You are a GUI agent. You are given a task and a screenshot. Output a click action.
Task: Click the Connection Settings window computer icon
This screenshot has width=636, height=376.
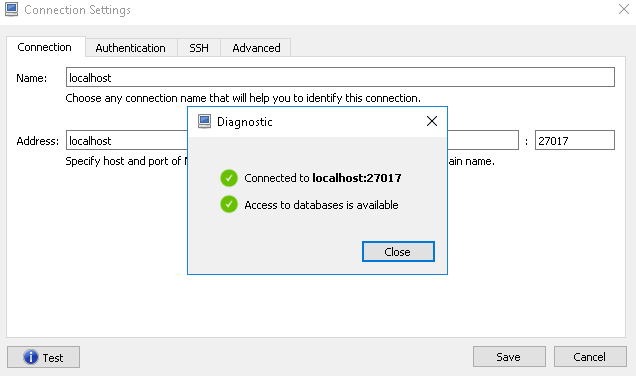point(11,9)
